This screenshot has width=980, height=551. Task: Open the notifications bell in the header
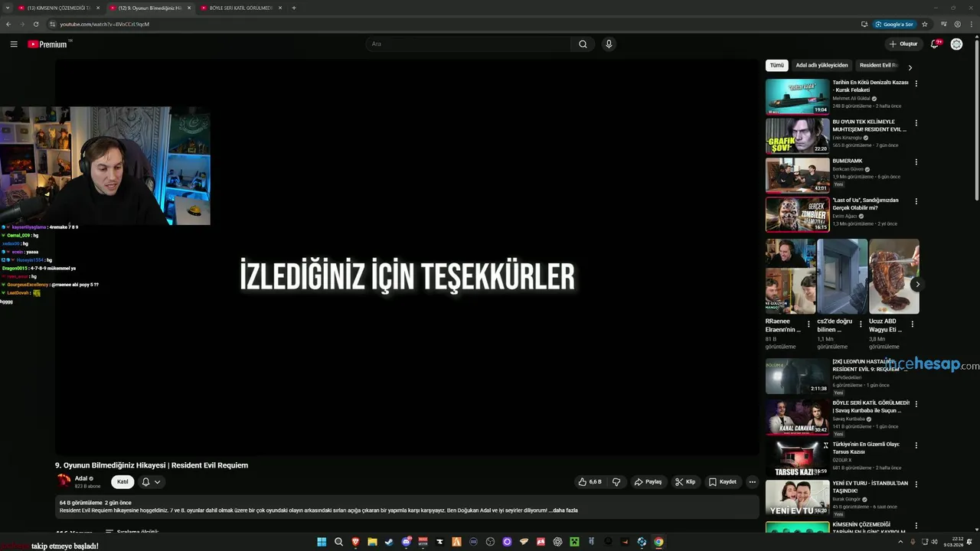coord(934,44)
